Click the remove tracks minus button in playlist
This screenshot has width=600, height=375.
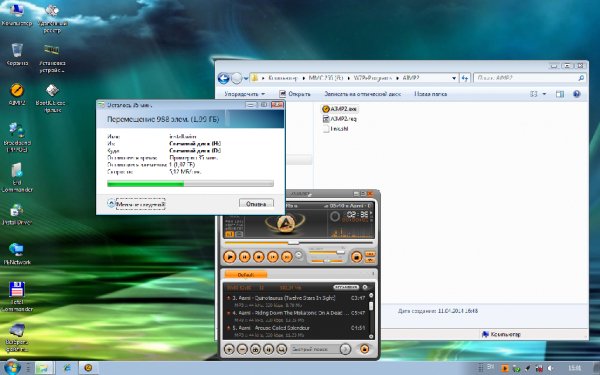242,349
